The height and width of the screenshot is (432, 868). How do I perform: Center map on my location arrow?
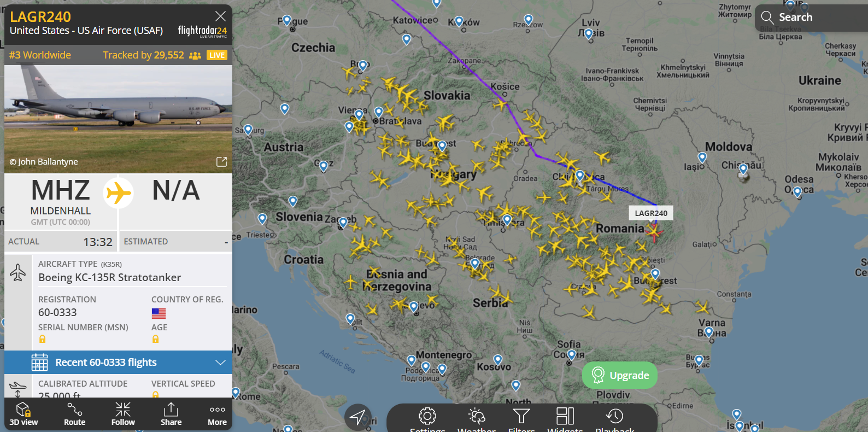(x=357, y=418)
